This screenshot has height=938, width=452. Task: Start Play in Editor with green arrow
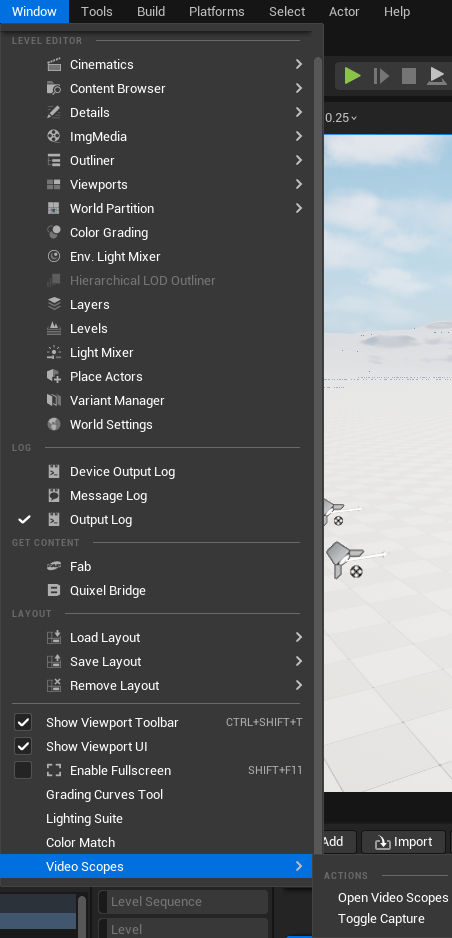(x=353, y=76)
